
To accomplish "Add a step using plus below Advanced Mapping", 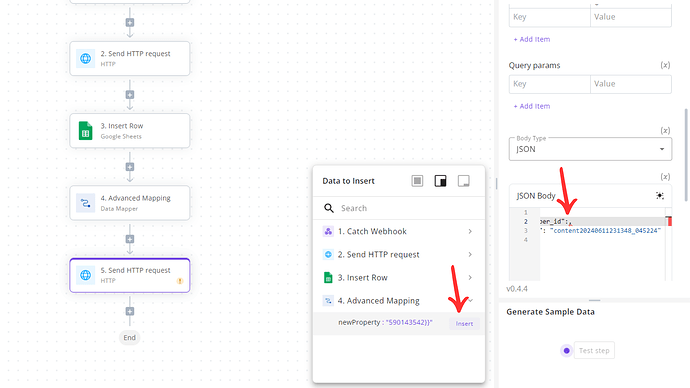I will click(130, 239).
